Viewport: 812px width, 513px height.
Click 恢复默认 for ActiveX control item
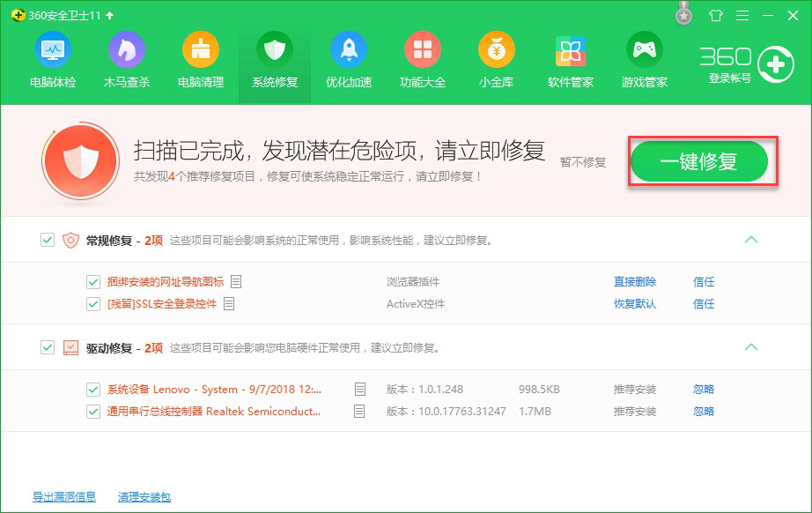635,303
